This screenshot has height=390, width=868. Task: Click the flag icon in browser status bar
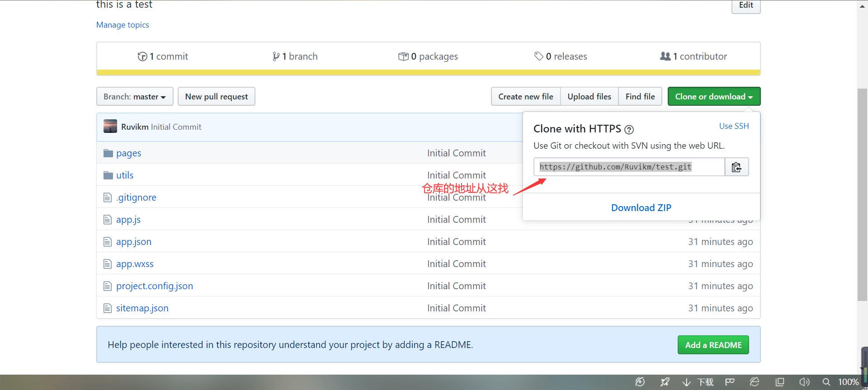coord(730,382)
